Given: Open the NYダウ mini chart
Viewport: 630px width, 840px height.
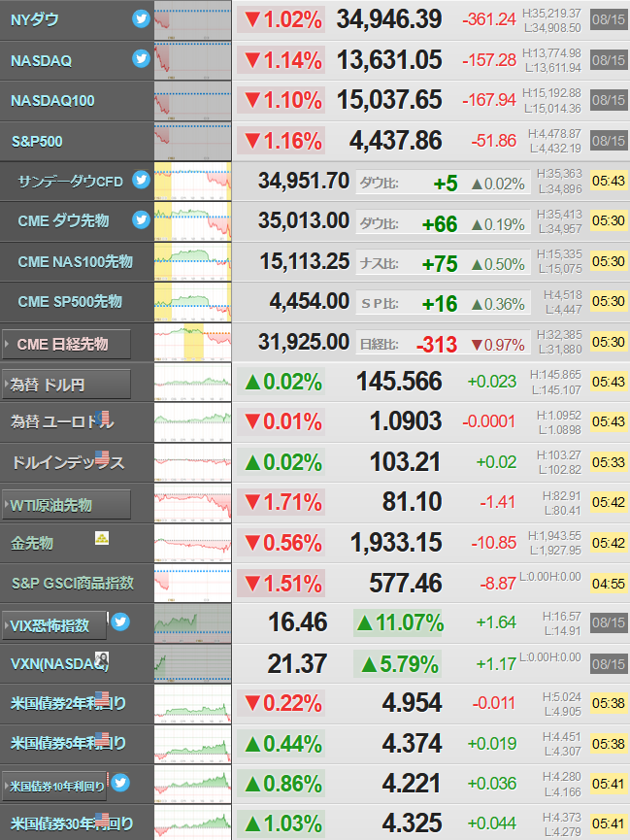Looking at the screenshot, I should 193,20.
